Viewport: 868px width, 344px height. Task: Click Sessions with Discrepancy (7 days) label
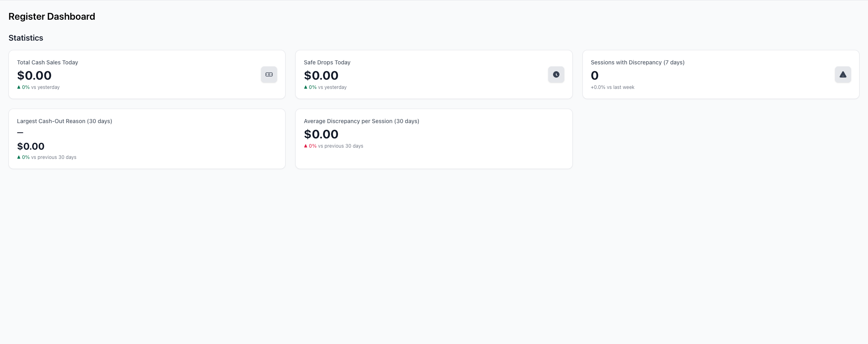pyautogui.click(x=637, y=62)
